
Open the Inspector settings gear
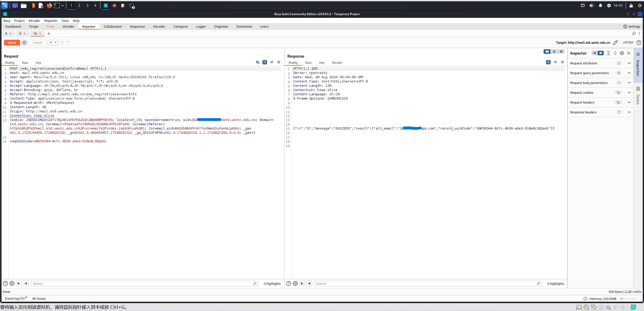tap(622, 53)
